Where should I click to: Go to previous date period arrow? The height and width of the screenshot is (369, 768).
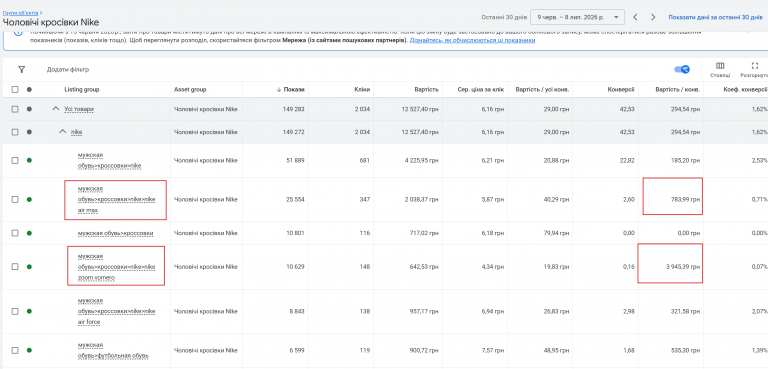tap(635, 17)
